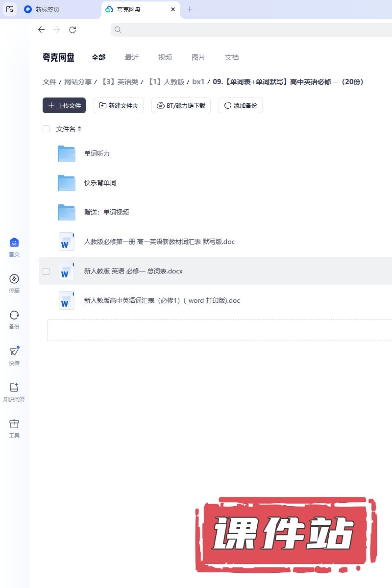The image size is (392, 588).
Task: Open 知识问答 knowledge Q&A icon
Action: (14, 388)
